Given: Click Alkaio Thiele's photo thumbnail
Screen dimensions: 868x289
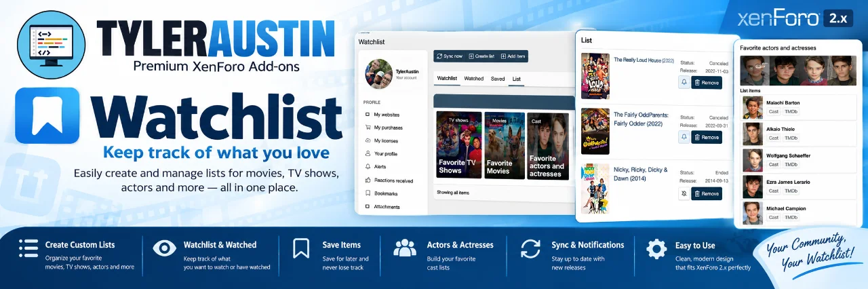Looking at the screenshot, I should pyautogui.click(x=753, y=134).
